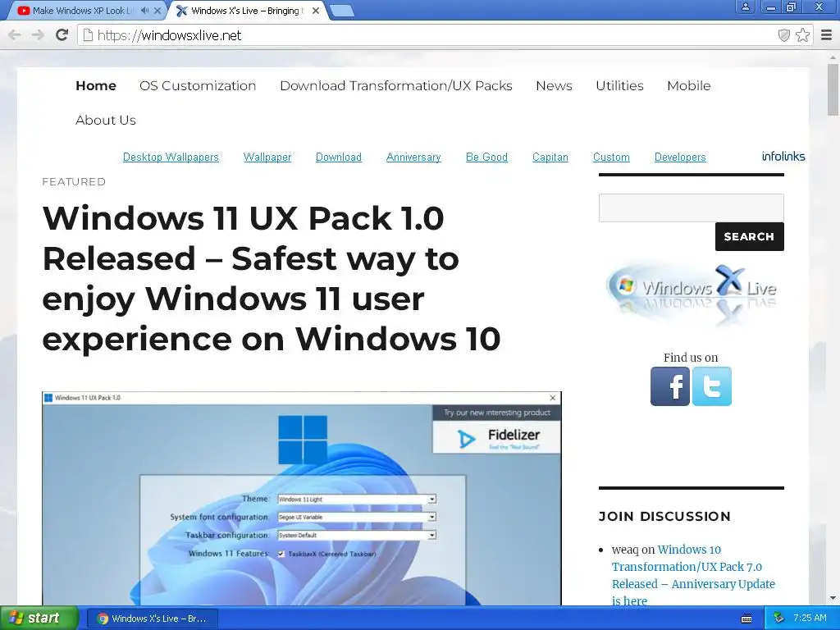
Task: Follow the Be Good link
Action: coord(486,157)
